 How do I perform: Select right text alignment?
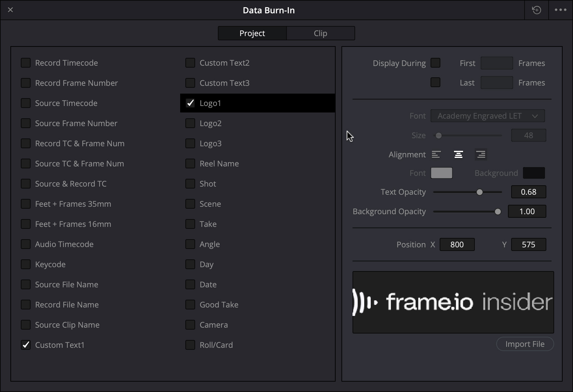click(481, 154)
